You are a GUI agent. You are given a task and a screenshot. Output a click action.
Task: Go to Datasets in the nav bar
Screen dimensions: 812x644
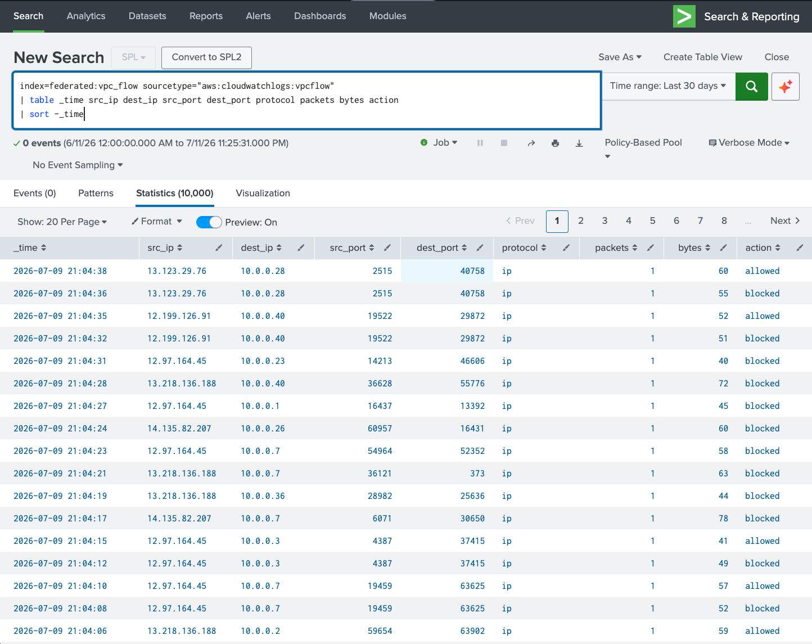[147, 16]
